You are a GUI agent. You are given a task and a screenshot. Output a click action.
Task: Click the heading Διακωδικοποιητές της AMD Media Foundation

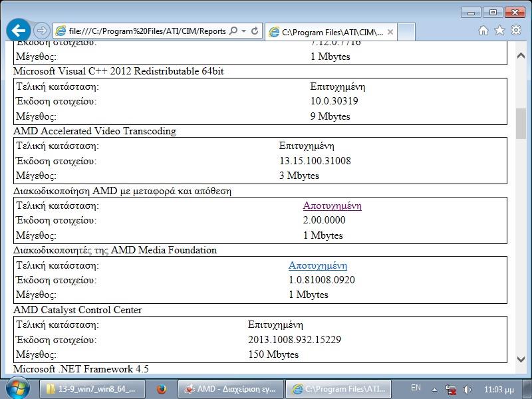115,251
